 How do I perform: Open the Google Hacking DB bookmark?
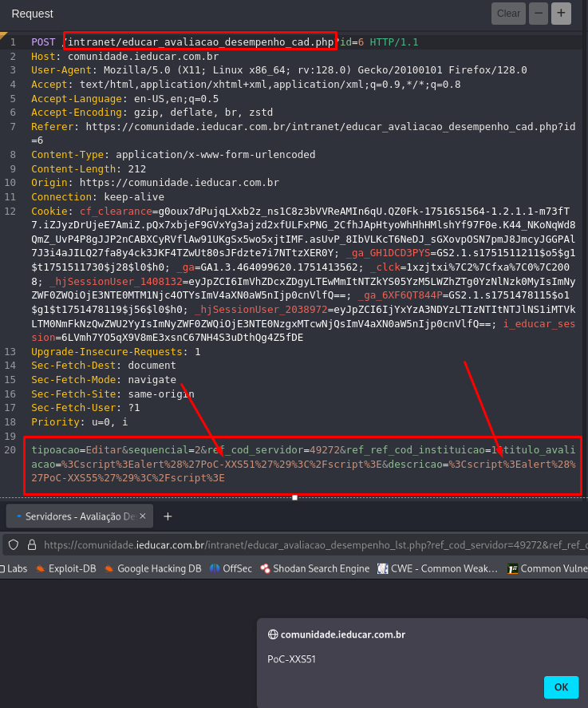tap(152, 568)
